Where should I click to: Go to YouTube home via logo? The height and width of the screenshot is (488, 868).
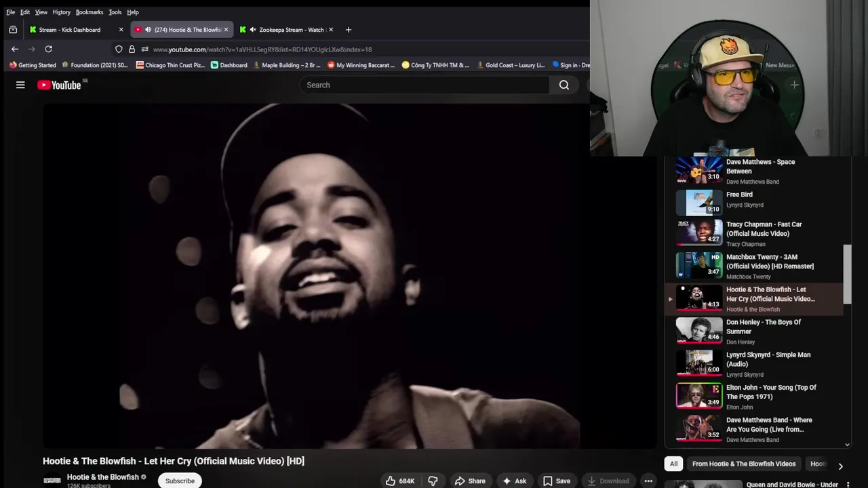coord(59,85)
